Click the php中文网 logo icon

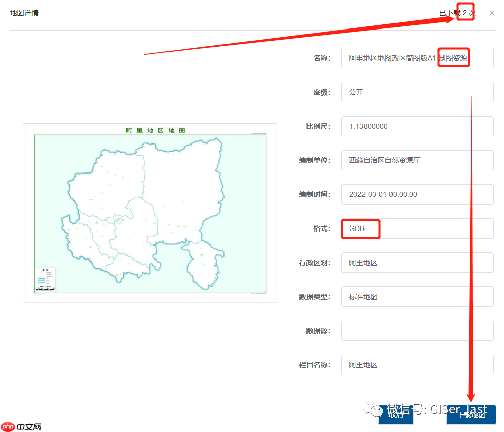[8, 426]
